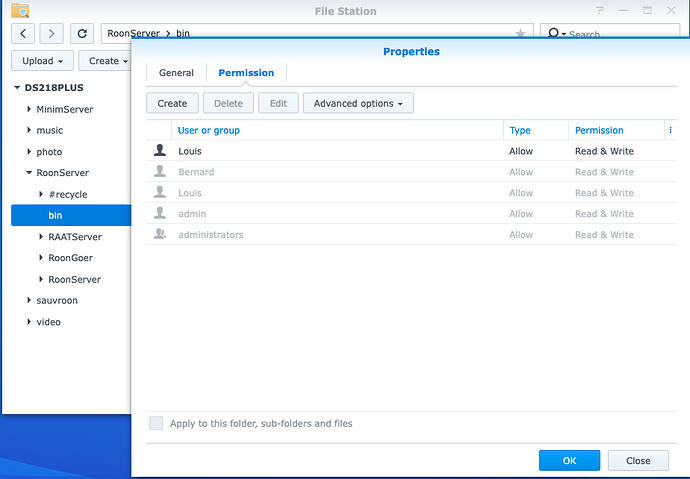Expand the #recycle folder arrow
This screenshot has width=690, height=479.
tap(41, 194)
